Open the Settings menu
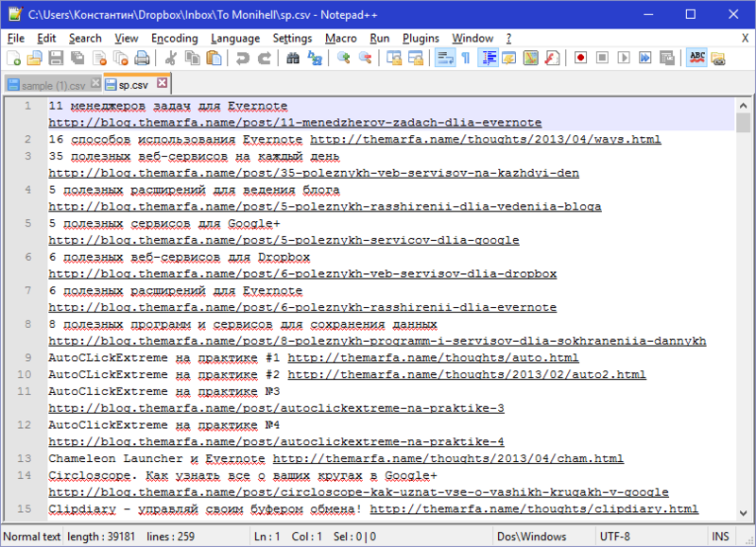 click(292, 38)
